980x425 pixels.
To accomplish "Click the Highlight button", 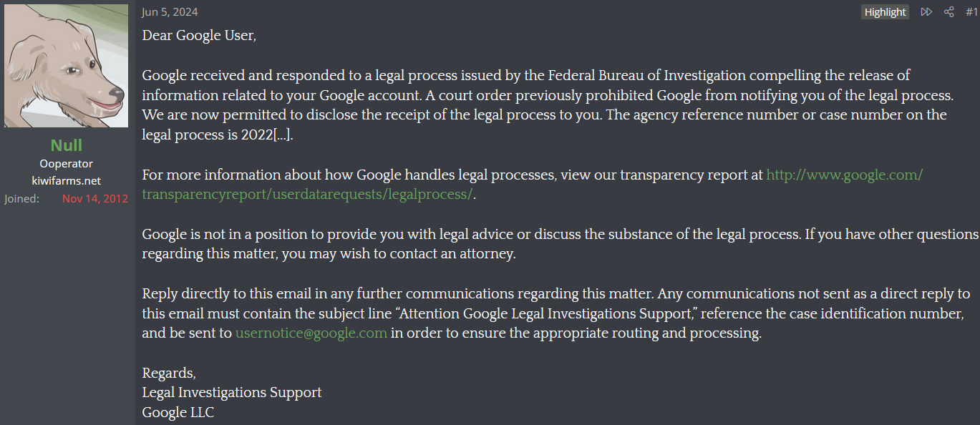I will click(886, 12).
